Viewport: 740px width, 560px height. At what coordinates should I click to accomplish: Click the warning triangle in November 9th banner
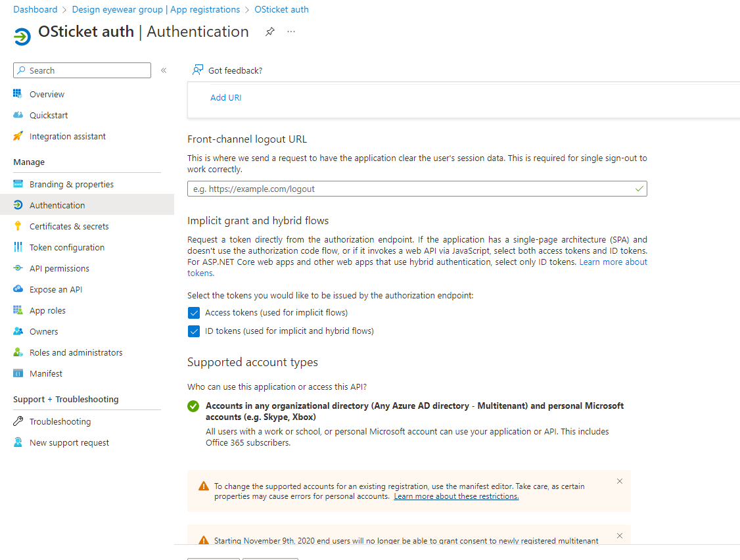pos(204,540)
